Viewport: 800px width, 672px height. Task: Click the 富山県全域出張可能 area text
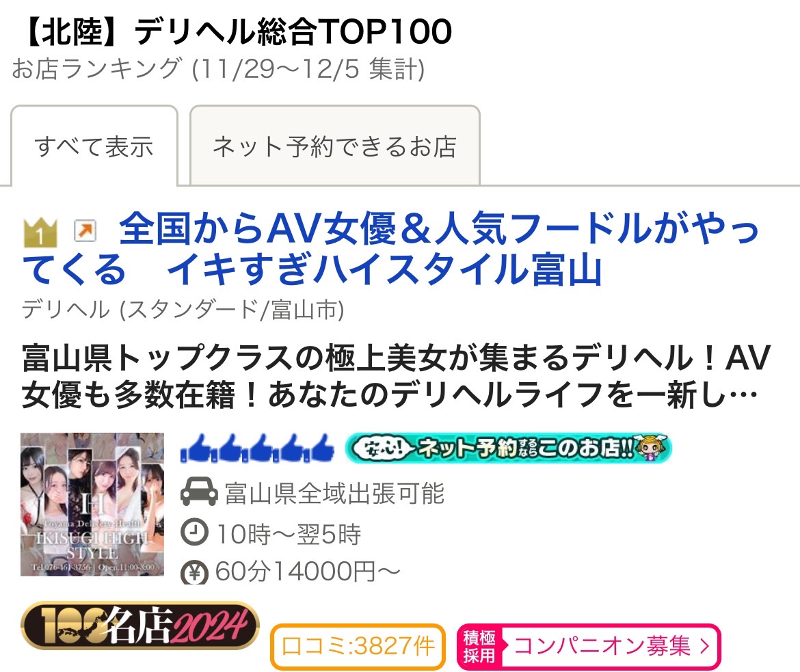tap(334, 493)
